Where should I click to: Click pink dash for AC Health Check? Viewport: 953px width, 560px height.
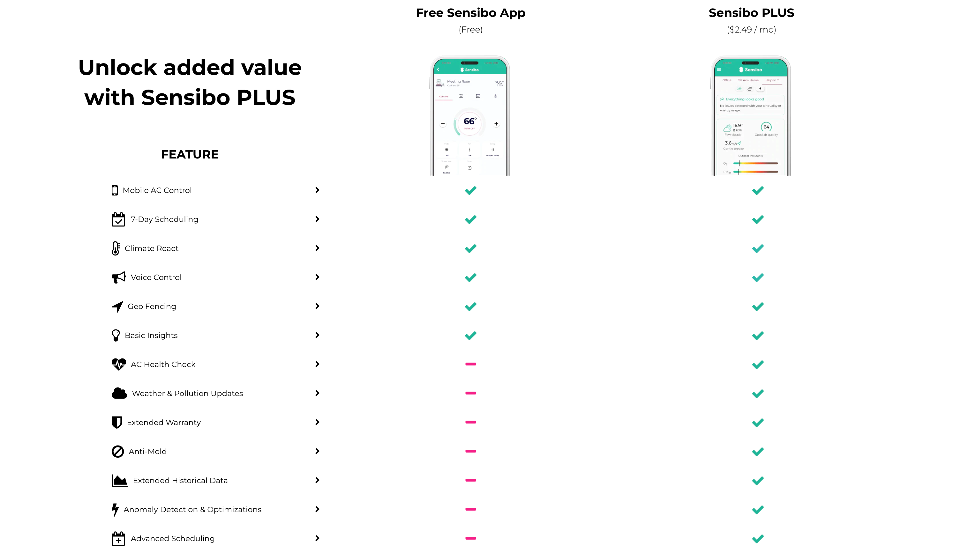click(x=470, y=364)
